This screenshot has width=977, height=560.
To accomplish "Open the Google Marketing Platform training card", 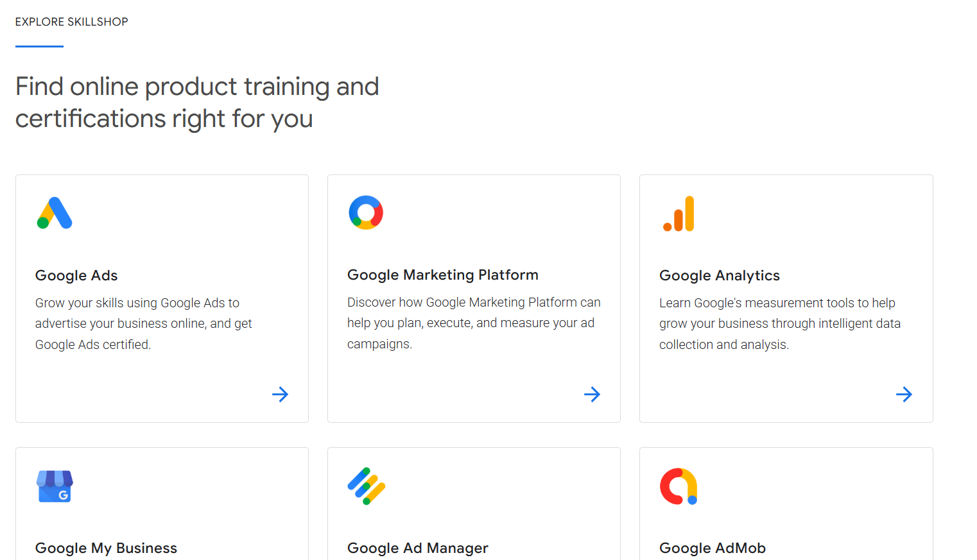I will pos(473,298).
